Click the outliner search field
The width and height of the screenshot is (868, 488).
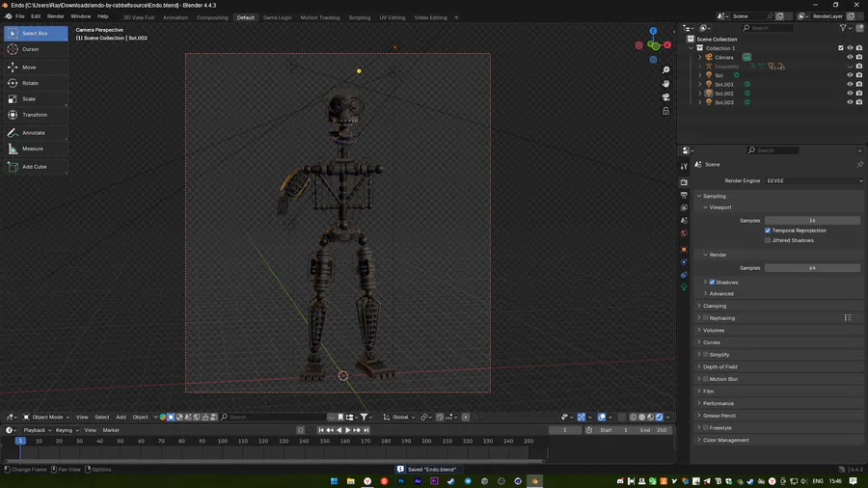(768, 28)
